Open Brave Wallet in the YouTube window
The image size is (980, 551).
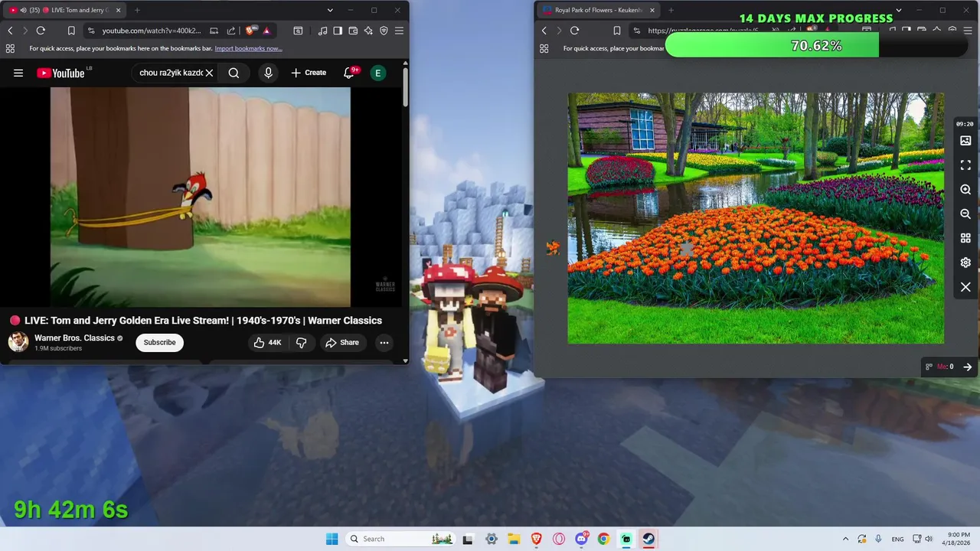(x=353, y=31)
